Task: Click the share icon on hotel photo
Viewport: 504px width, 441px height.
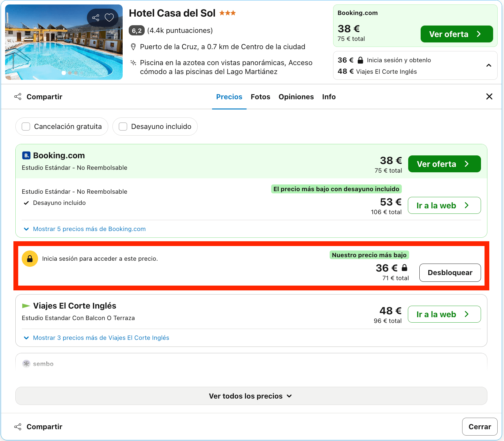Action: [x=95, y=18]
